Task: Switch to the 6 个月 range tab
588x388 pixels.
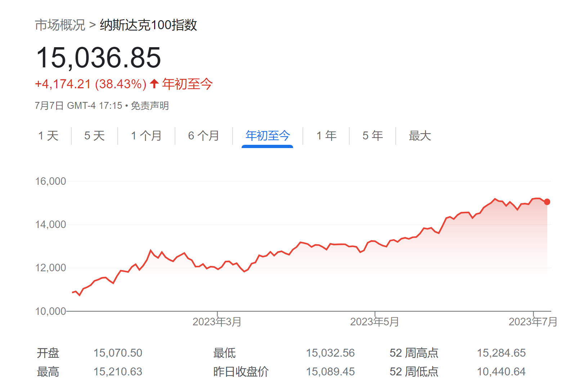Action: [x=204, y=136]
